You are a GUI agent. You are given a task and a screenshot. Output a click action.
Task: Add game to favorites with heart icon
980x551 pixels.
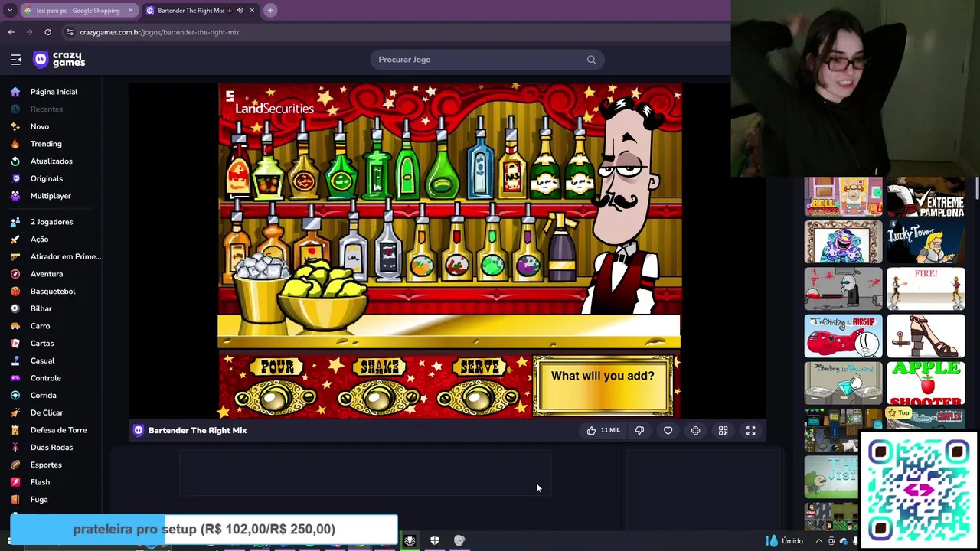[668, 431]
